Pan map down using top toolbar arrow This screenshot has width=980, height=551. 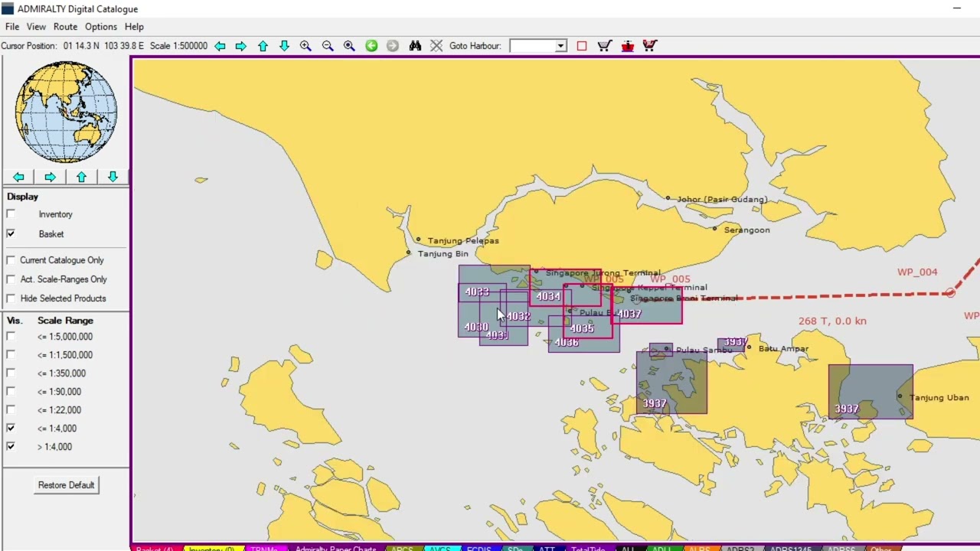coord(284,46)
